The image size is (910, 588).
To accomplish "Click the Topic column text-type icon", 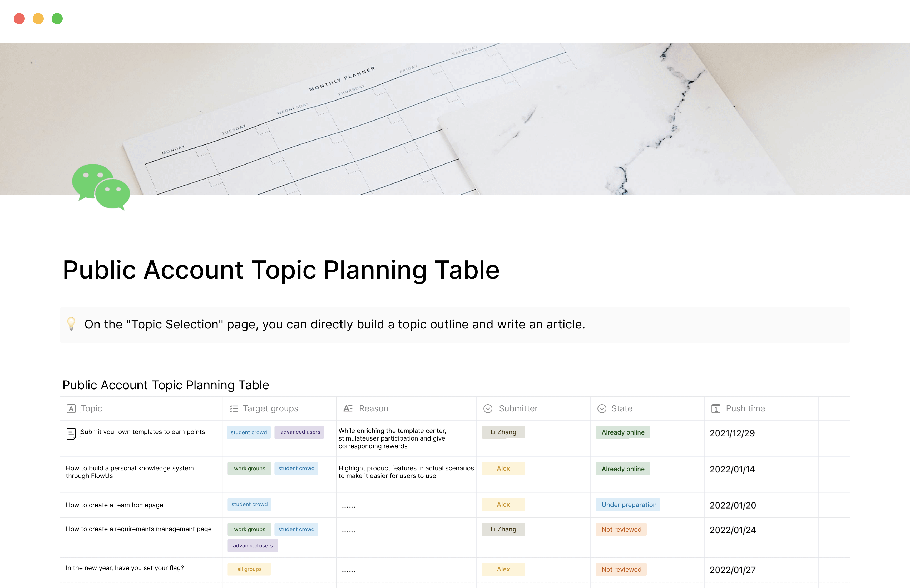I will click(x=71, y=408).
